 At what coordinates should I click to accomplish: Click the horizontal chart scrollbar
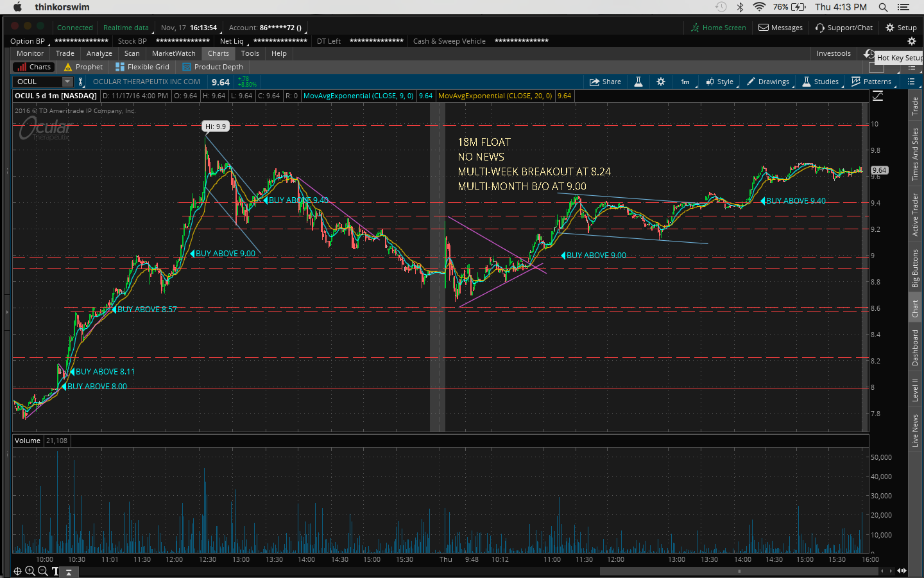(738, 571)
